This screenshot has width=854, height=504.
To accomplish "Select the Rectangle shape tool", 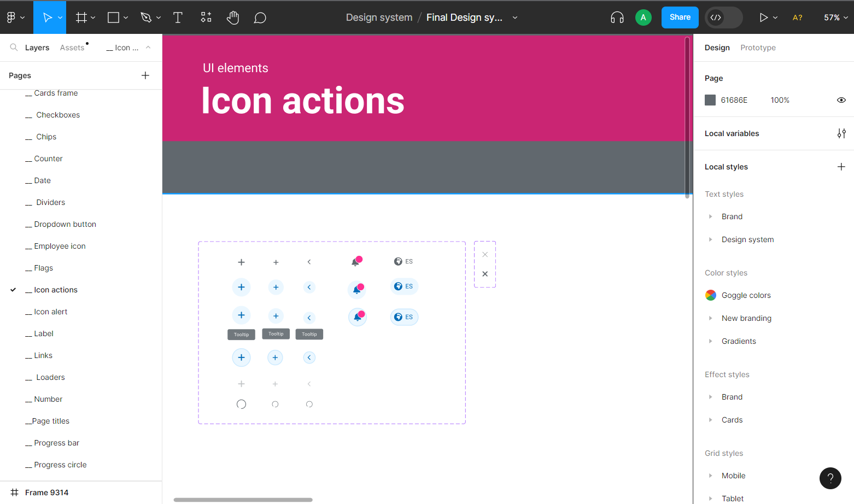I will [x=114, y=17].
